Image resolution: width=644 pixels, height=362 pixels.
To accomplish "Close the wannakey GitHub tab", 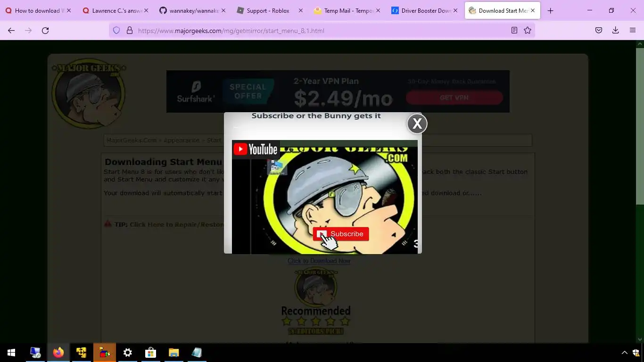I will click(x=223, y=10).
